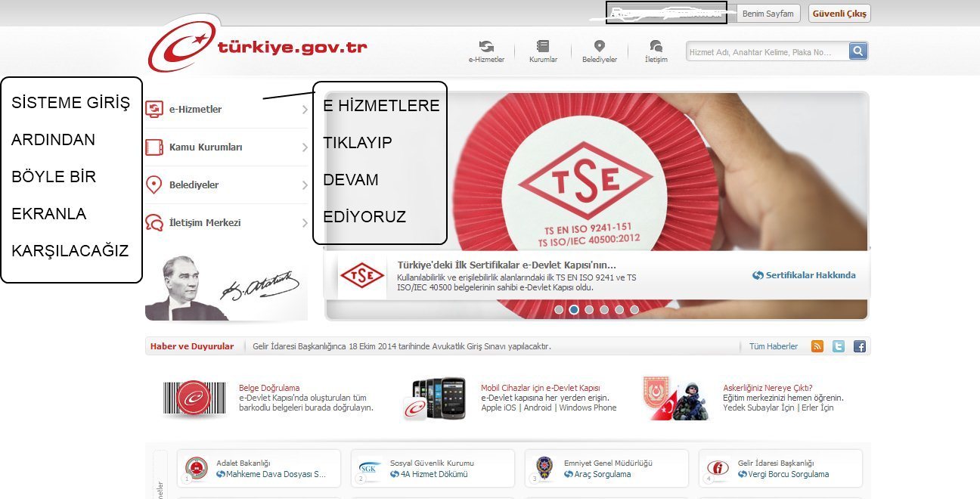Select the Belediyeler map pin header icon

click(599, 48)
